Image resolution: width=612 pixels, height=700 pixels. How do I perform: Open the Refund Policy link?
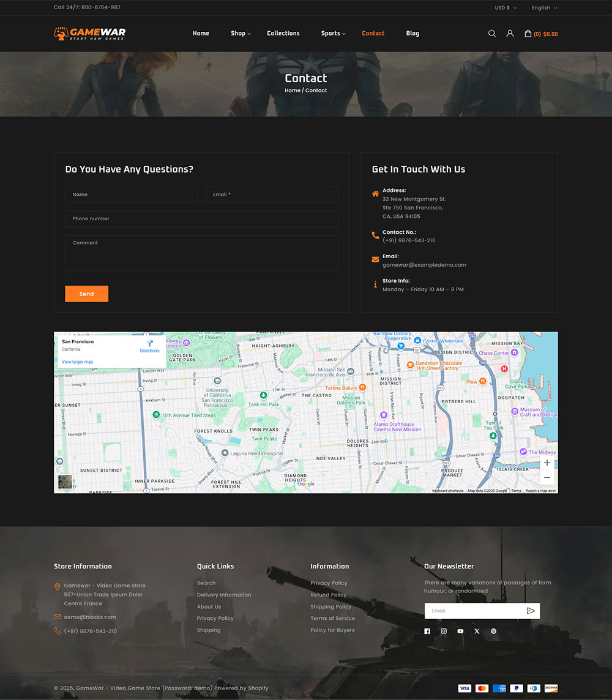(x=329, y=594)
